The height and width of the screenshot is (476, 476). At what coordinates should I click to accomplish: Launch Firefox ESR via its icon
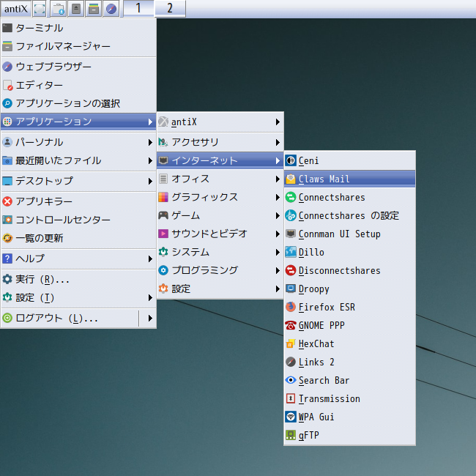(x=291, y=307)
